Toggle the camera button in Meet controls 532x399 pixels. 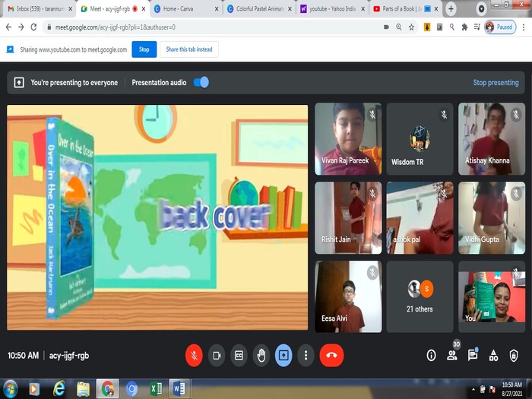point(217,355)
